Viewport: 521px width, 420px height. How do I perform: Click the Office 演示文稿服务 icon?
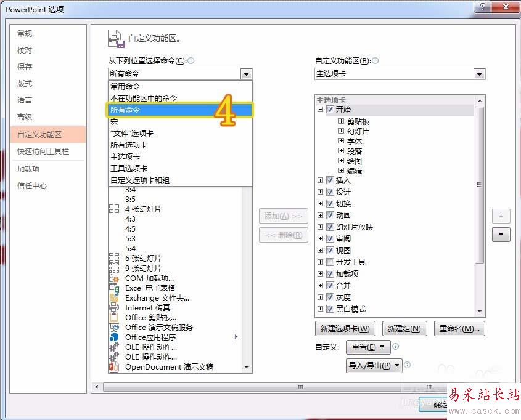click(114, 327)
